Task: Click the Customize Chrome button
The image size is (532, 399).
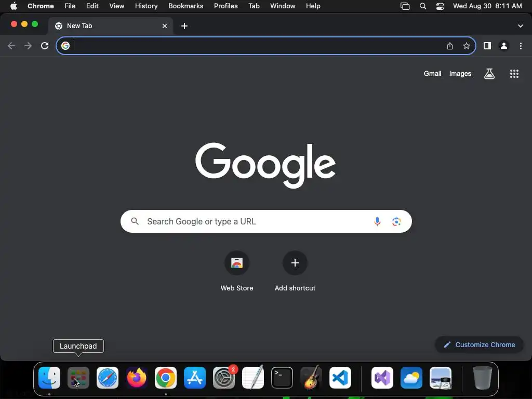Action: (x=479, y=345)
